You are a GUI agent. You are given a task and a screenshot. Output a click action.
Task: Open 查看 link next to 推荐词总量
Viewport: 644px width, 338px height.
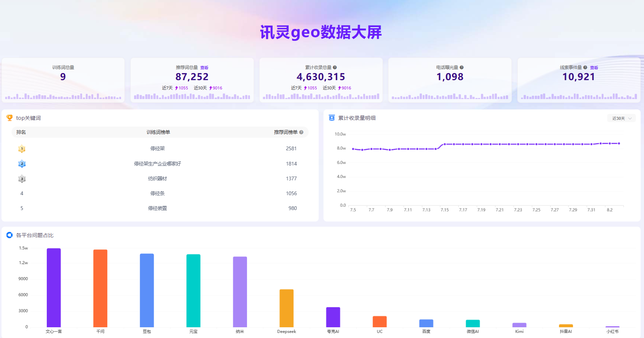pos(204,68)
